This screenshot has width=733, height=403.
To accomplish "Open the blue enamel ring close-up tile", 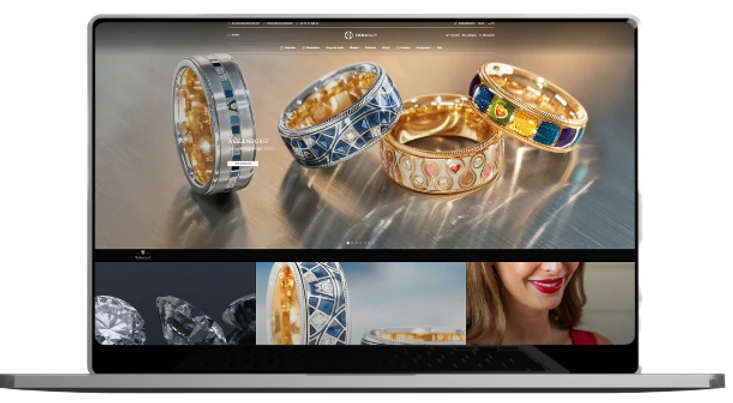I will pos(361,303).
